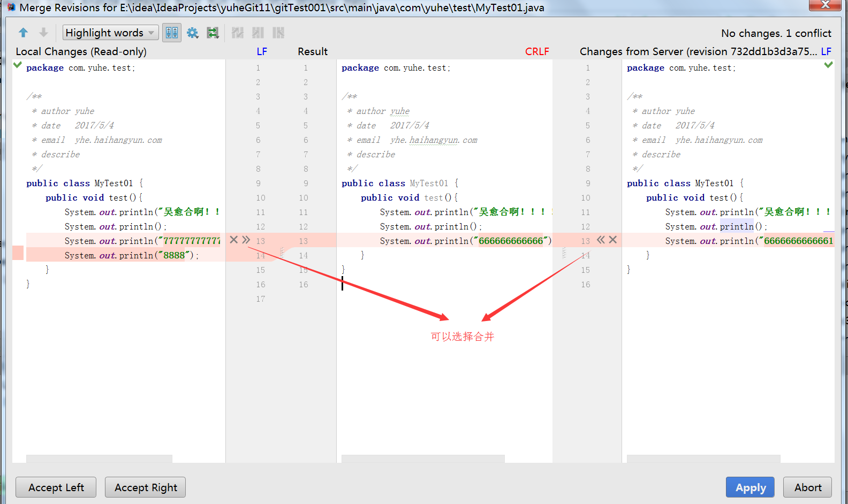
Task: Apply non-conflicting changes from left icon
Action: pyautogui.click(x=258, y=33)
